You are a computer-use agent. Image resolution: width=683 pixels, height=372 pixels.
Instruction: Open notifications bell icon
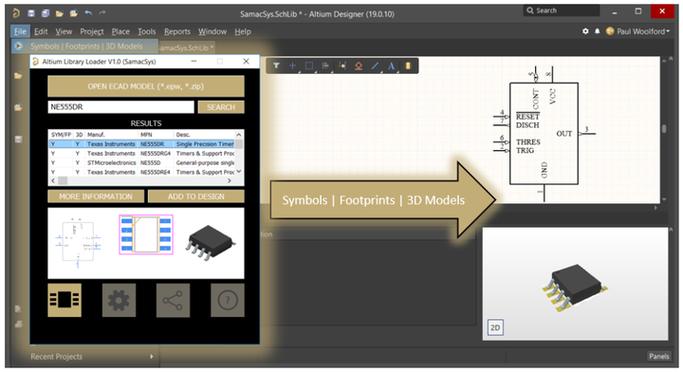coord(597,31)
